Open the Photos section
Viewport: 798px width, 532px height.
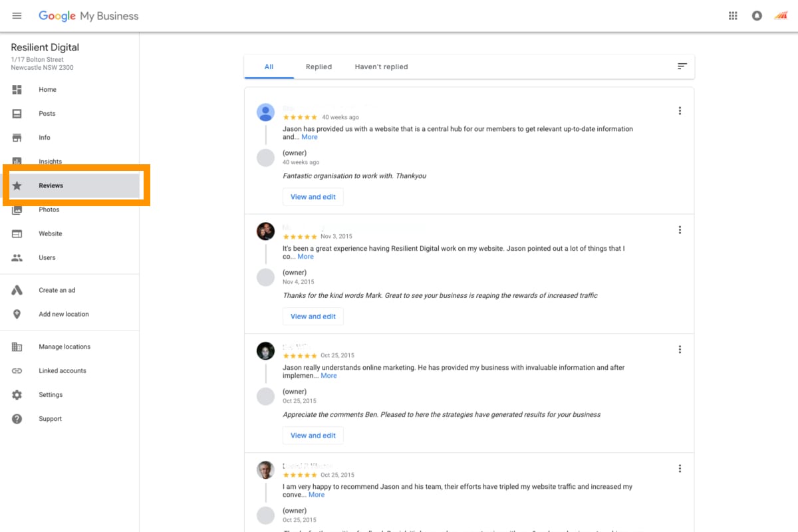(49, 209)
